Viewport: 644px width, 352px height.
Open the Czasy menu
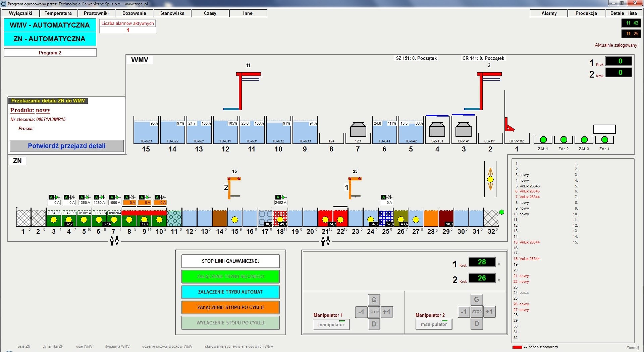[210, 13]
